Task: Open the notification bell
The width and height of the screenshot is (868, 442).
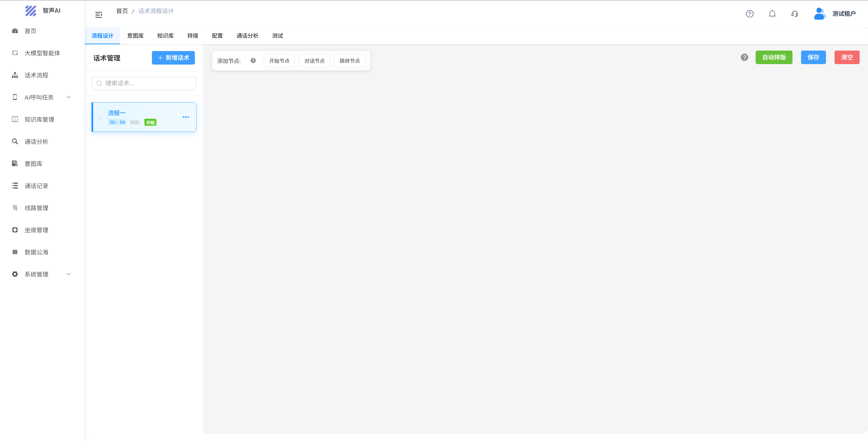Action: tap(772, 14)
